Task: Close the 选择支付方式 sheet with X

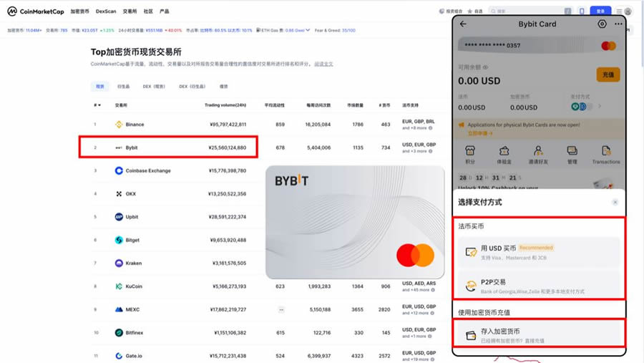Action: coord(615,202)
